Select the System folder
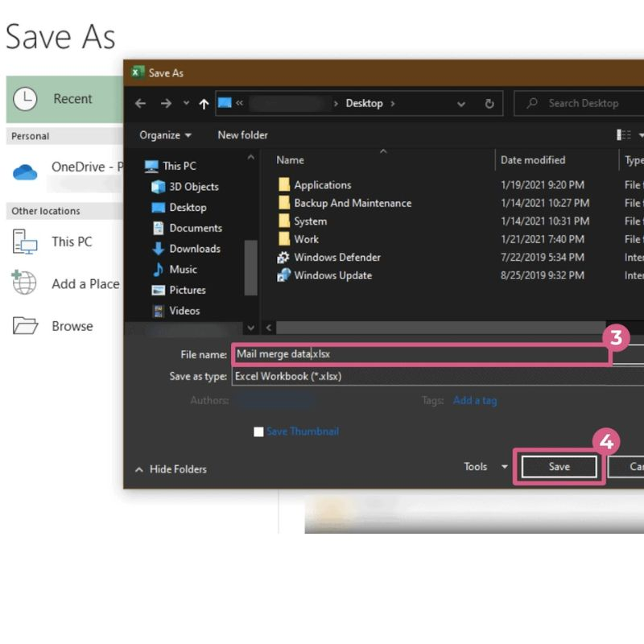The height and width of the screenshot is (644, 644). click(x=303, y=221)
